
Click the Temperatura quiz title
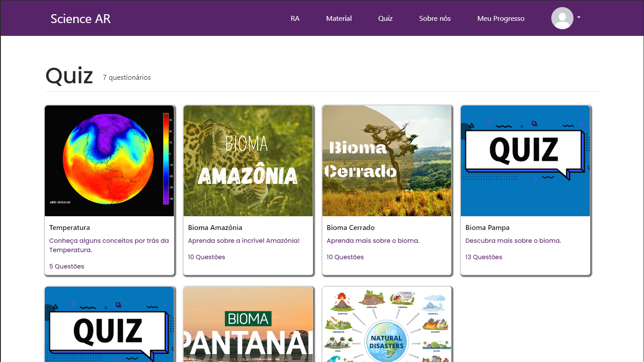click(x=70, y=228)
